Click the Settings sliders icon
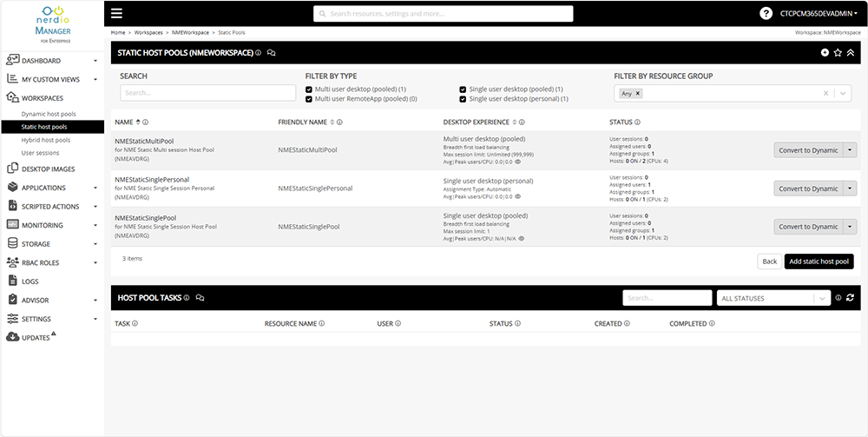 coord(13,319)
